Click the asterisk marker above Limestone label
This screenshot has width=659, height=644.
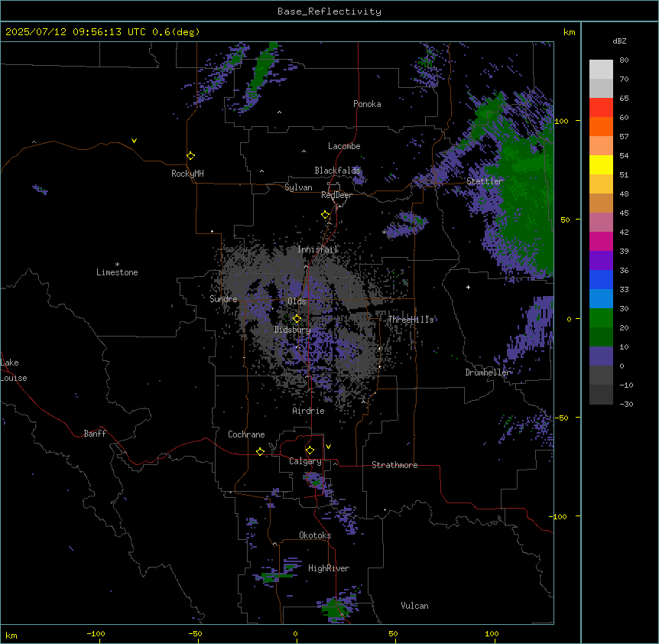tap(117, 265)
